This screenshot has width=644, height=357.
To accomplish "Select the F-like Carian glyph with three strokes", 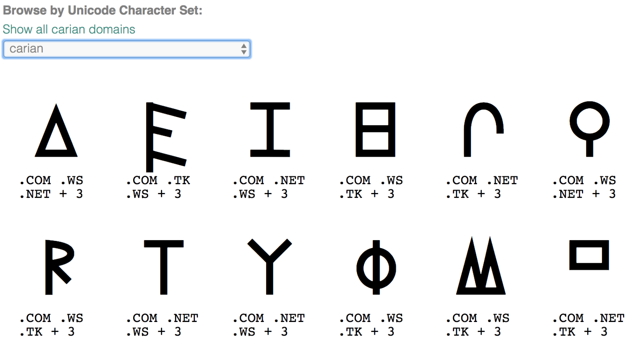I will (166, 137).
